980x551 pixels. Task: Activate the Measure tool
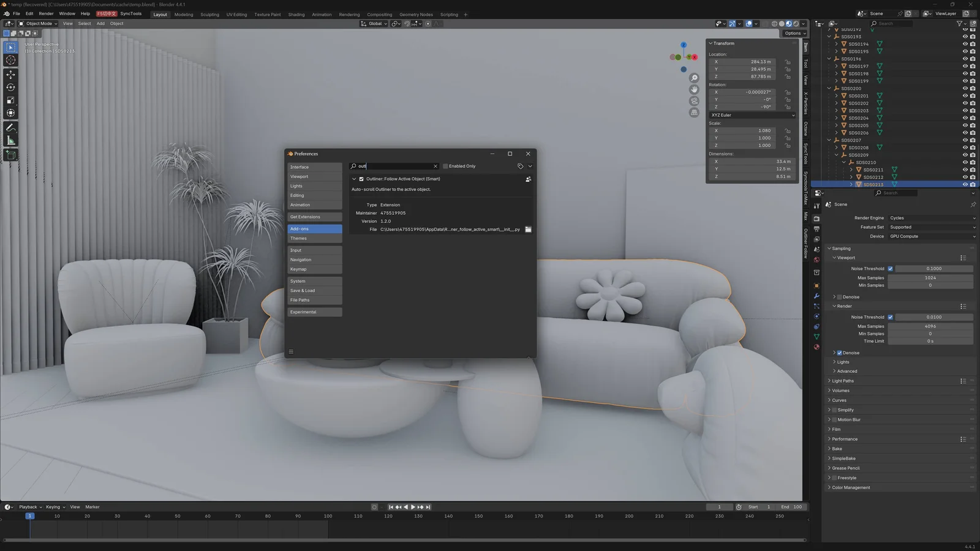pos(10,140)
